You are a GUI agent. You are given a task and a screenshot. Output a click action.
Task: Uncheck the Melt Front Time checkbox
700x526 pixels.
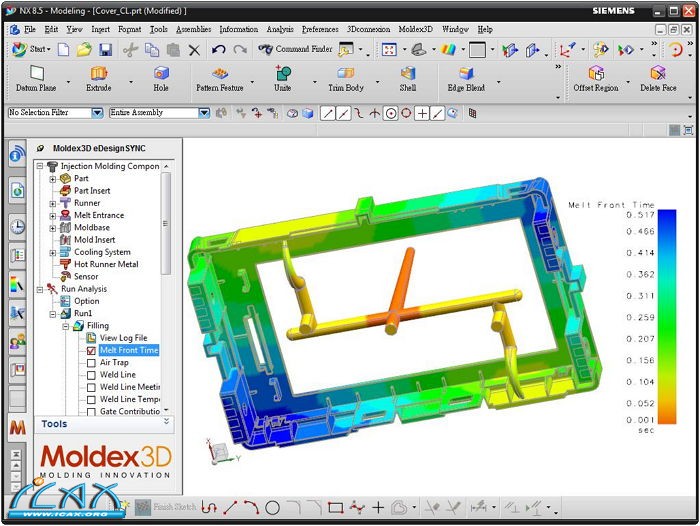91,351
